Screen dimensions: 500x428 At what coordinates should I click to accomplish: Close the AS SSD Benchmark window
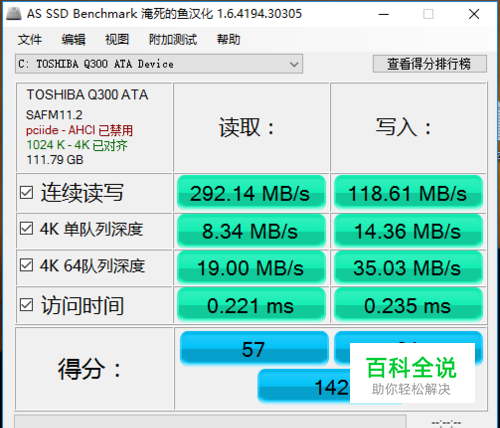(x=474, y=14)
